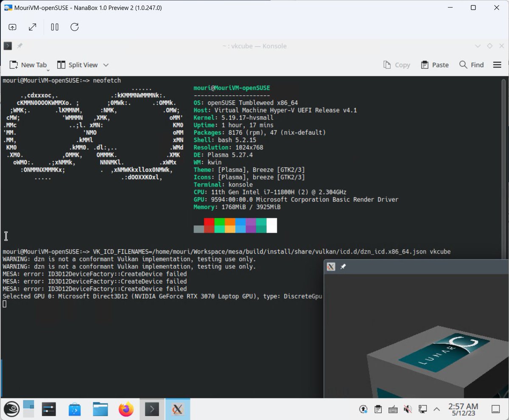The height and width of the screenshot is (420, 509).
Task: Click the NanaBox pause VM icon
Action: tap(54, 27)
